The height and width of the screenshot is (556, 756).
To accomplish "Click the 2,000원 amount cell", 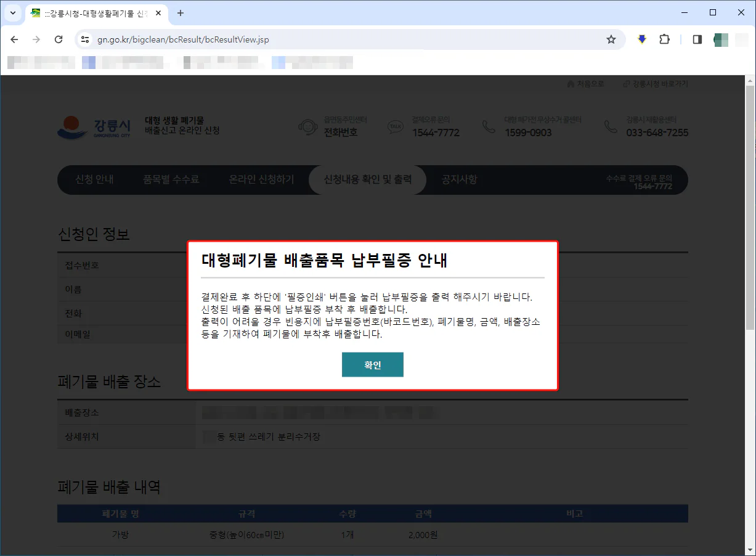I will [x=423, y=534].
